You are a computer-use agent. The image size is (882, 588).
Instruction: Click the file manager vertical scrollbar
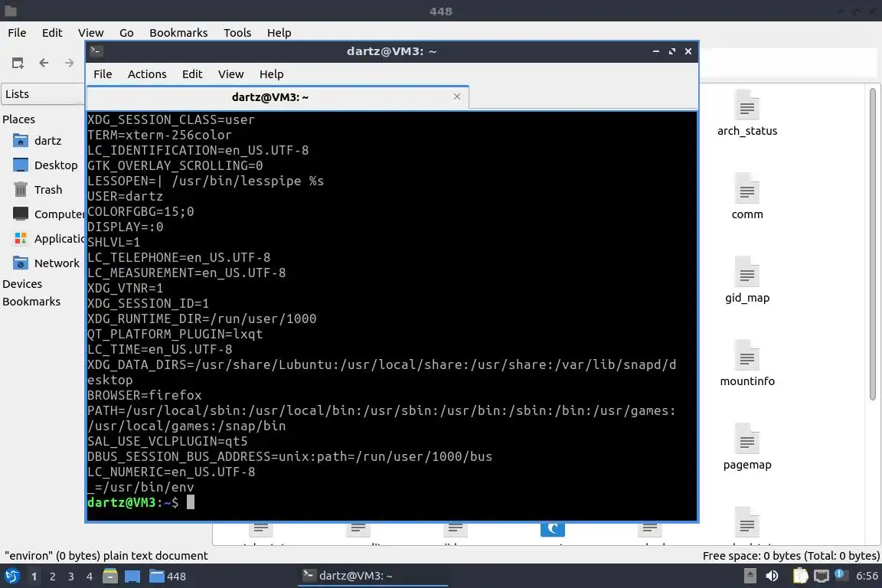[873, 244]
